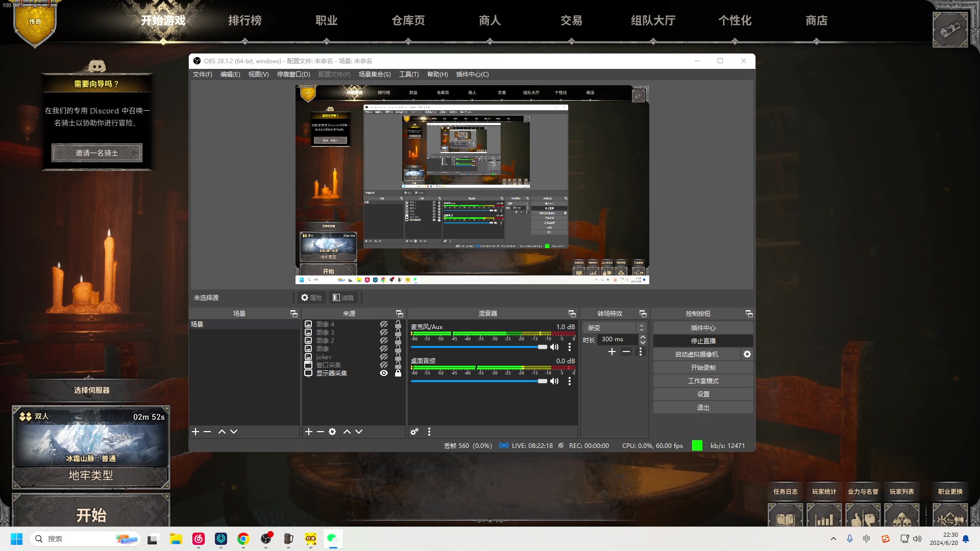The width and height of the screenshot is (980, 551).
Task: Switch to the game's 排行榜 tab
Action: tap(244, 20)
